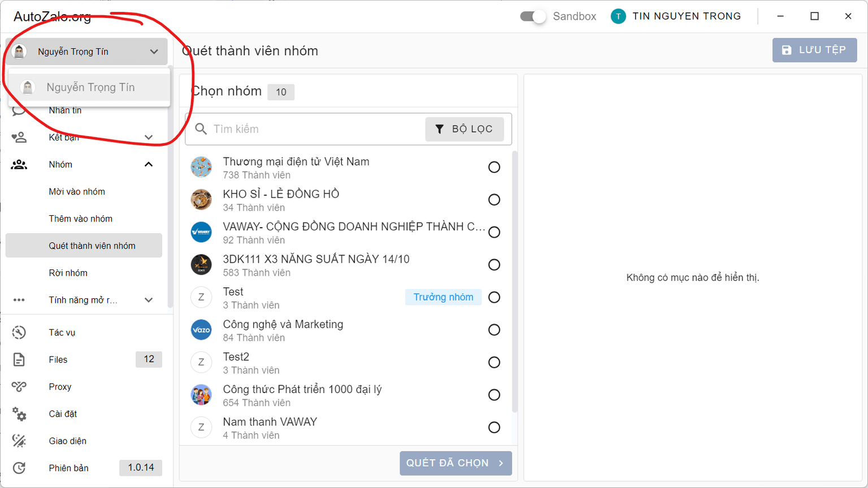Click the Files document icon
The image size is (868, 488).
tap(19, 360)
